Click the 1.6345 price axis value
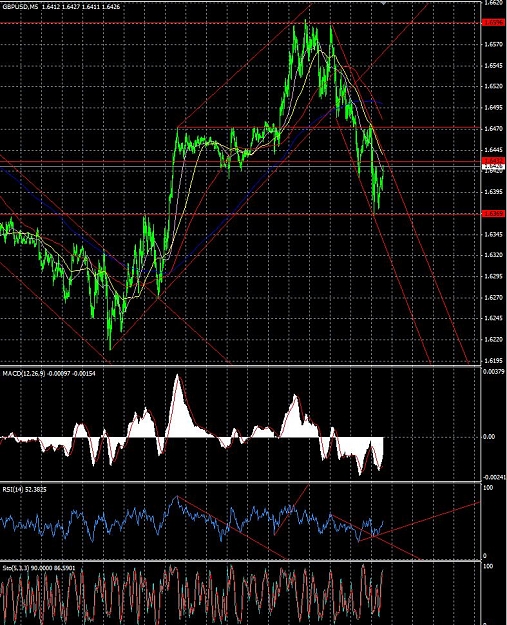 click(x=493, y=234)
